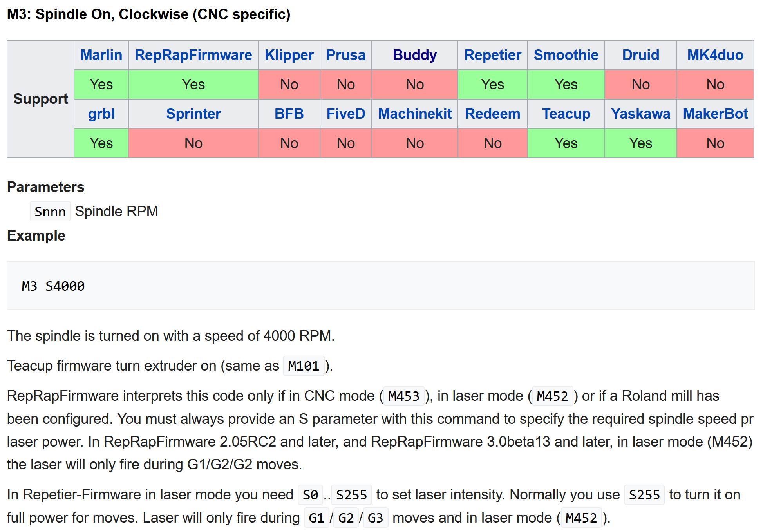Click the RepRapFirmware header link
763x532 pixels.
coord(193,55)
